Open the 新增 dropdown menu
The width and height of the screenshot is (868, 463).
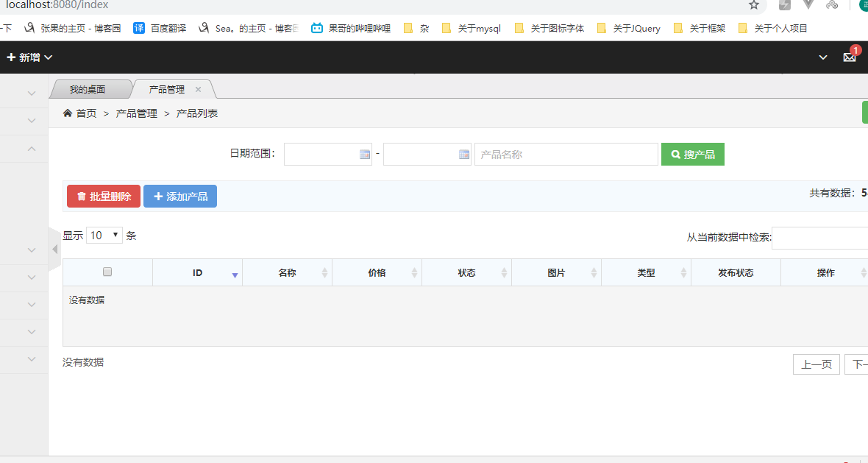click(x=29, y=57)
